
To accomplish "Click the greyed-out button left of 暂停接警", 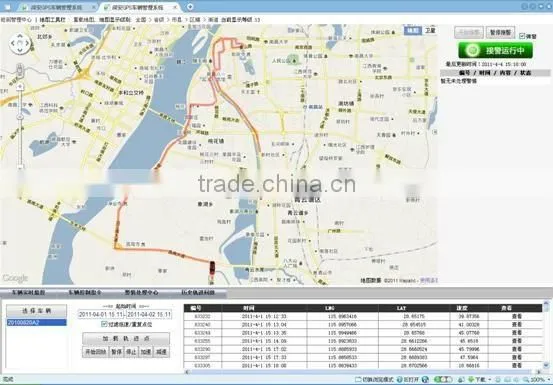I will 469,32.
